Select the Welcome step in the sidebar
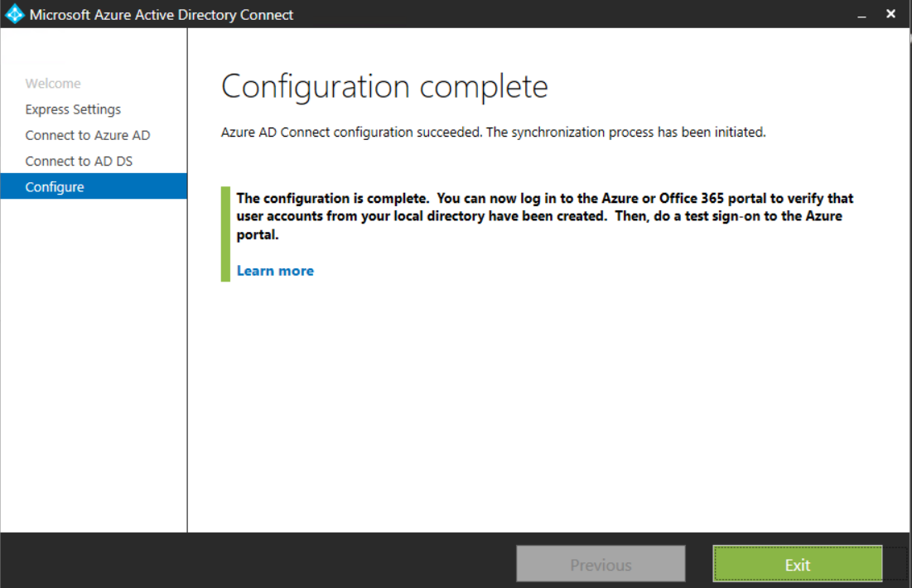 52,83
